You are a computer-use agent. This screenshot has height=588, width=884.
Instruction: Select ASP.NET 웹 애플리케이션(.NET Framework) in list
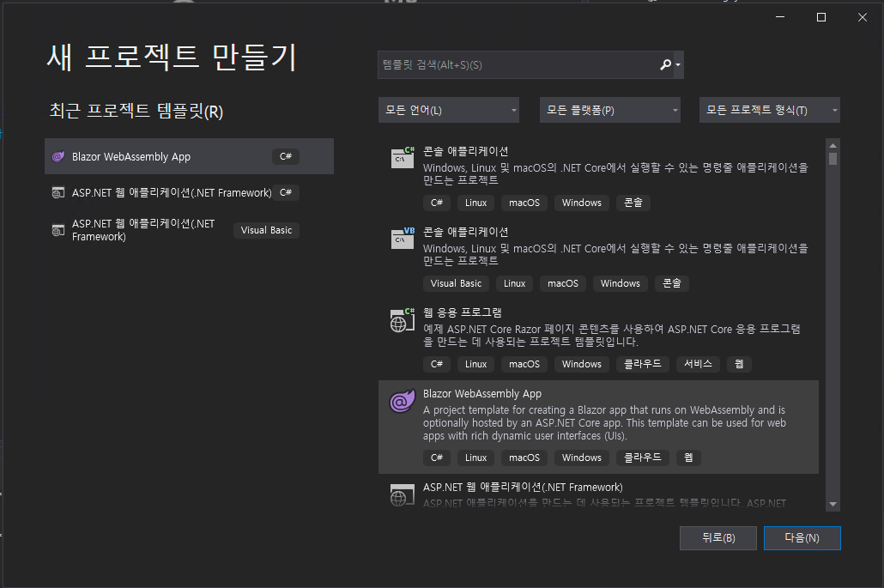point(523,487)
